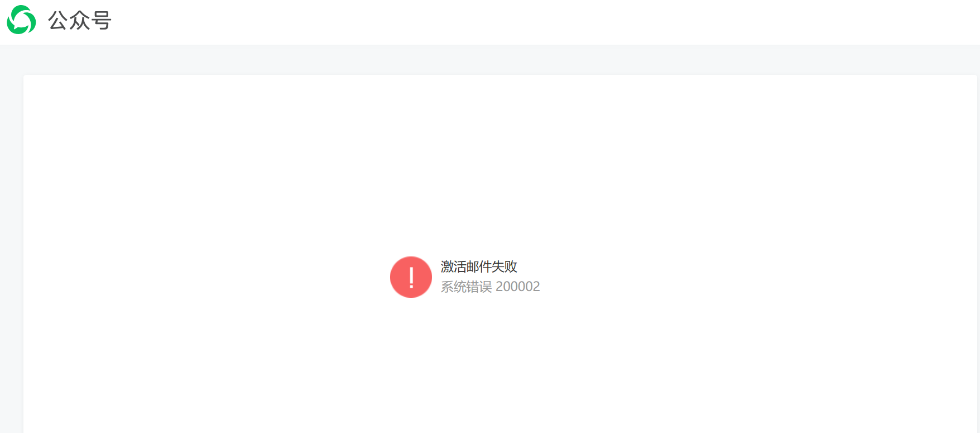The width and height of the screenshot is (980, 433).
Task: Click the error code number 200002
Action: pos(518,287)
